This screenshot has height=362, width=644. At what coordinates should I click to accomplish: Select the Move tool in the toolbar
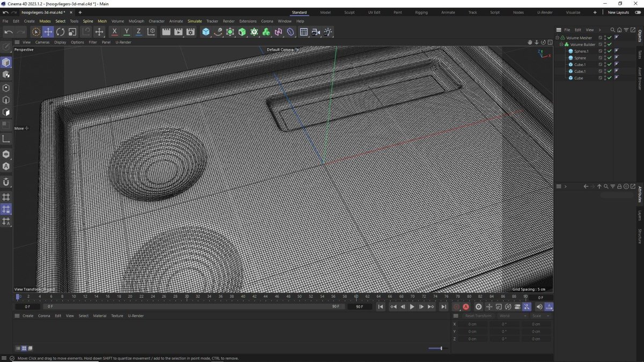click(47, 32)
